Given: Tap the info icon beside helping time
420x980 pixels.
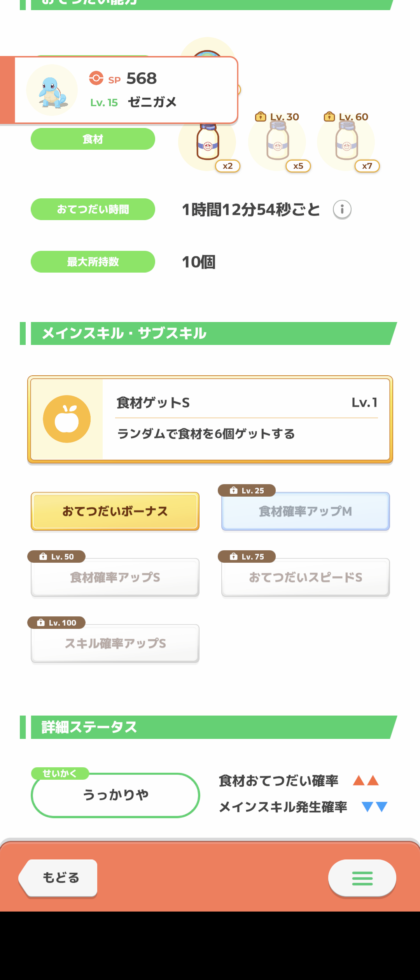Looking at the screenshot, I should (x=342, y=210).
